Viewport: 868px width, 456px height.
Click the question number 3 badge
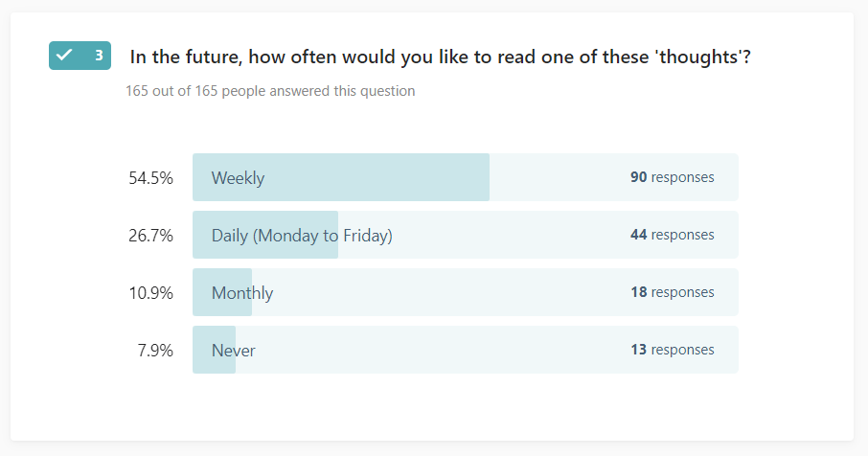pos(80,56)
